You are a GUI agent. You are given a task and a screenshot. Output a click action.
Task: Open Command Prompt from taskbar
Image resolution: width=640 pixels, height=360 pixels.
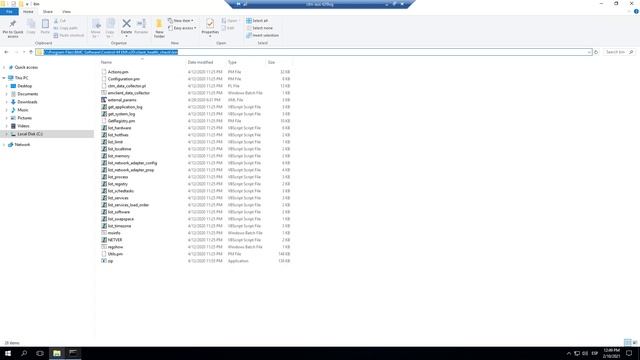pos(73,353)
